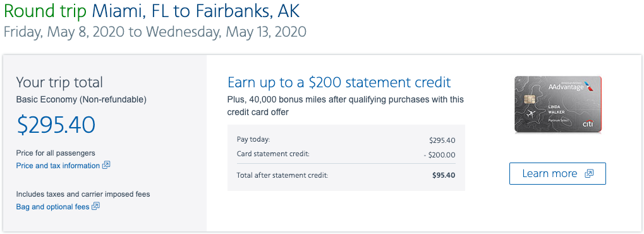Click external-link icon beside Price and tax information
This screenshot has width=644, height=234.
(x=106, y=165)
